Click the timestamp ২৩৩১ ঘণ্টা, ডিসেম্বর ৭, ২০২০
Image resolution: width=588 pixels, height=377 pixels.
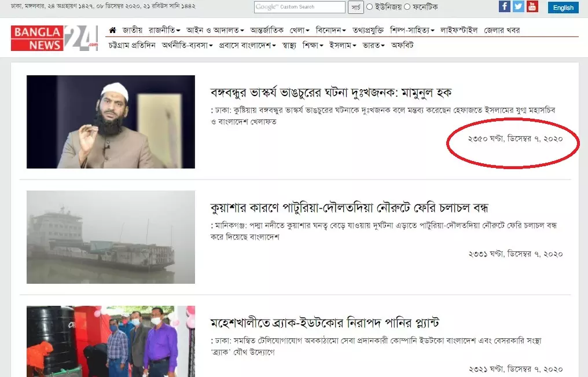(x=515, y=254)
